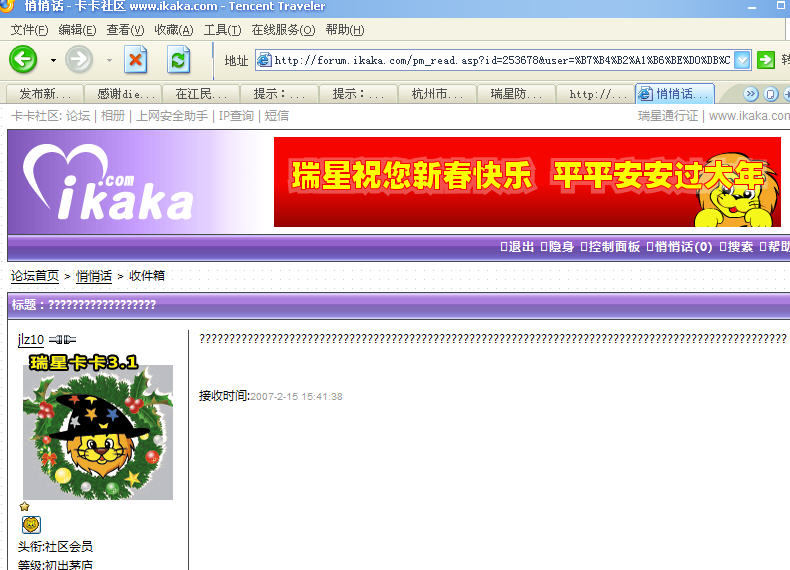Click the ikaka.com heart logo
790x570 pixels.
tap(108, 182)
